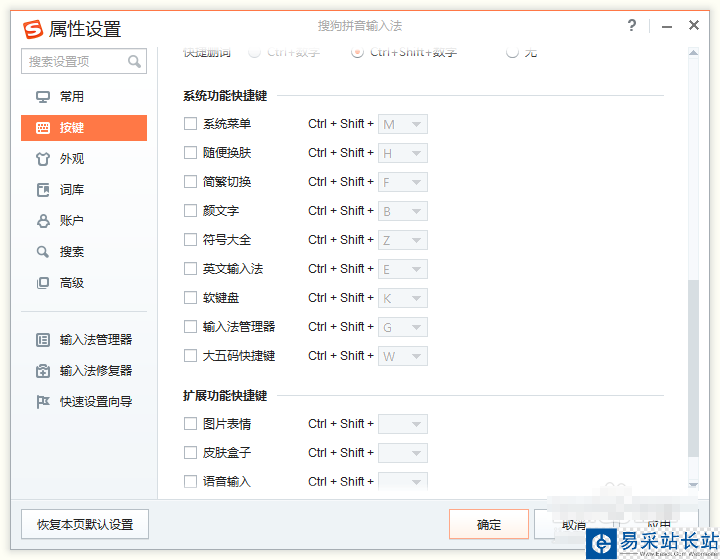720x560 pixels.
Task: Click the magnifier icon in search box
Action: click(134, 61)
